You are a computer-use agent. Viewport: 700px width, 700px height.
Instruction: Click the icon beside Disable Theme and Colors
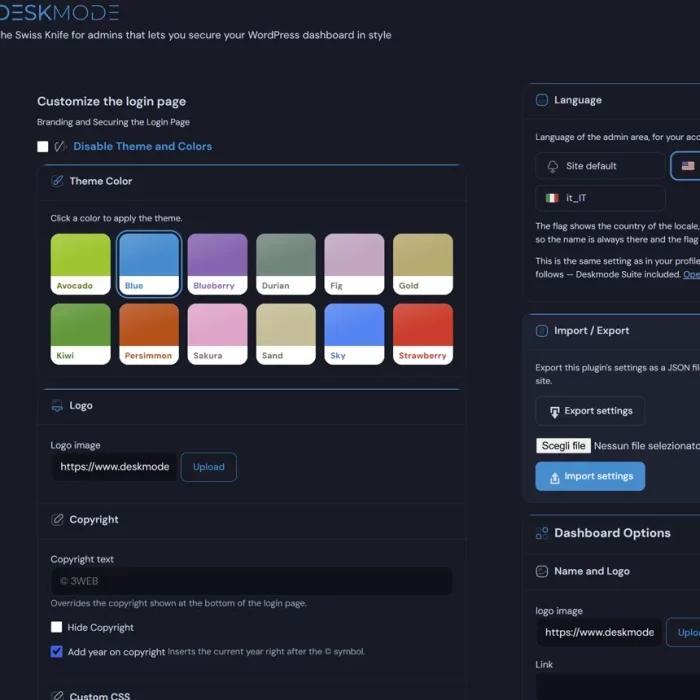pyautogui.click(x=60, y=146)
